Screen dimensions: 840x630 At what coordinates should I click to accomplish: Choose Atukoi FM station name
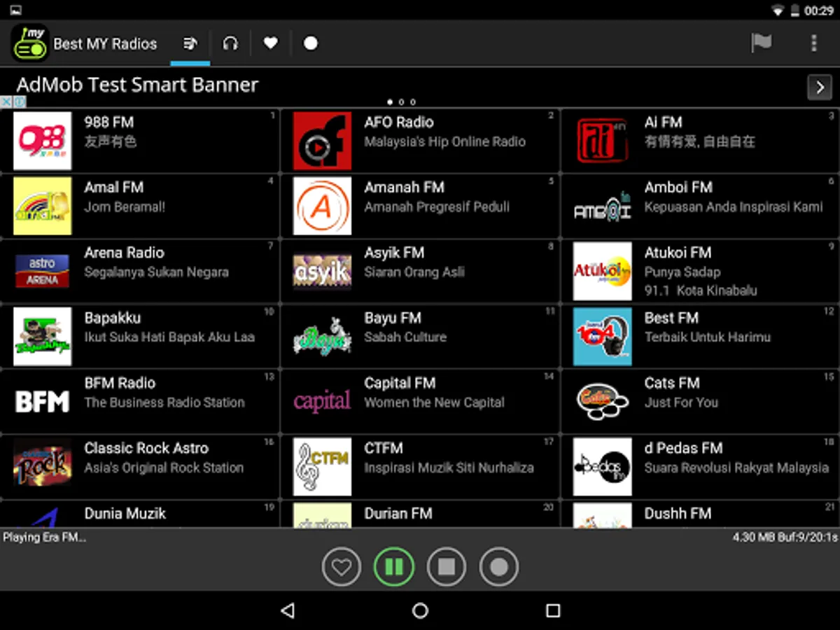click(x=678, y=252)
